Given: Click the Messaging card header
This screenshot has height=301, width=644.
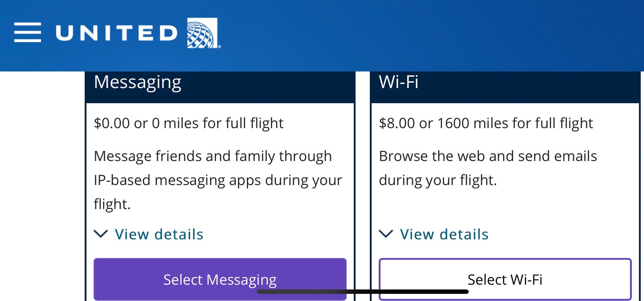Looking at the screenshot, I should 220,87.
